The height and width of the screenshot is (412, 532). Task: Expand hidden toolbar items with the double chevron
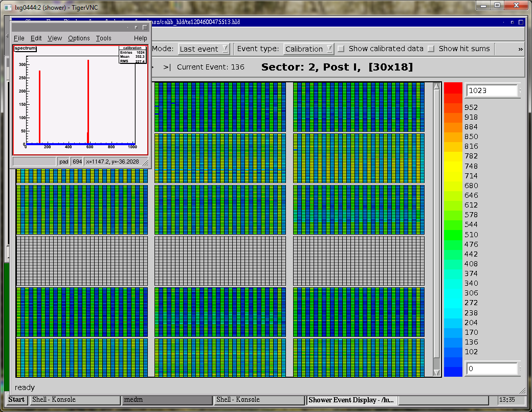[520, 49]
